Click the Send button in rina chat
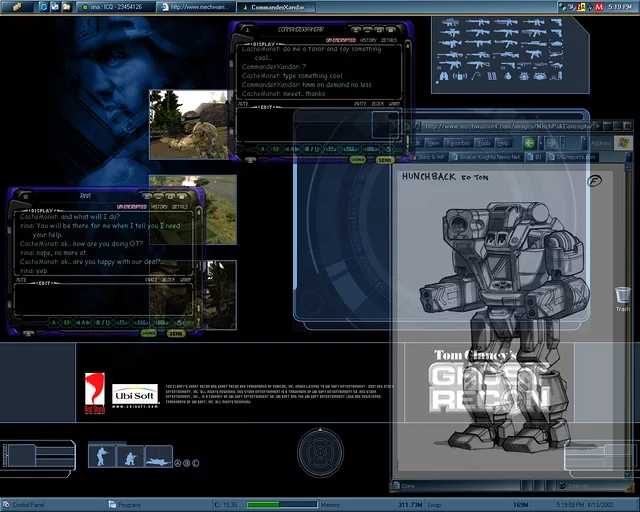 [176, 333]
